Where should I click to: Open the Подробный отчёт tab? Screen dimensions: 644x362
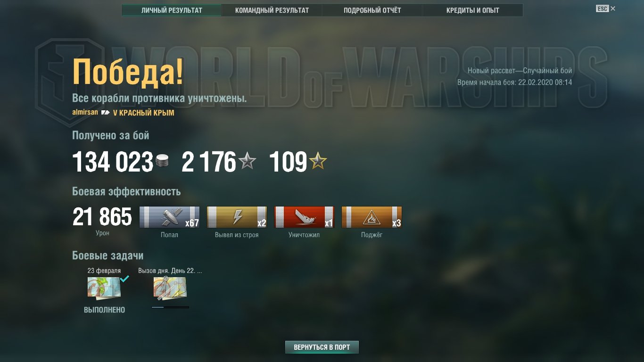click(x=372, y=10)
